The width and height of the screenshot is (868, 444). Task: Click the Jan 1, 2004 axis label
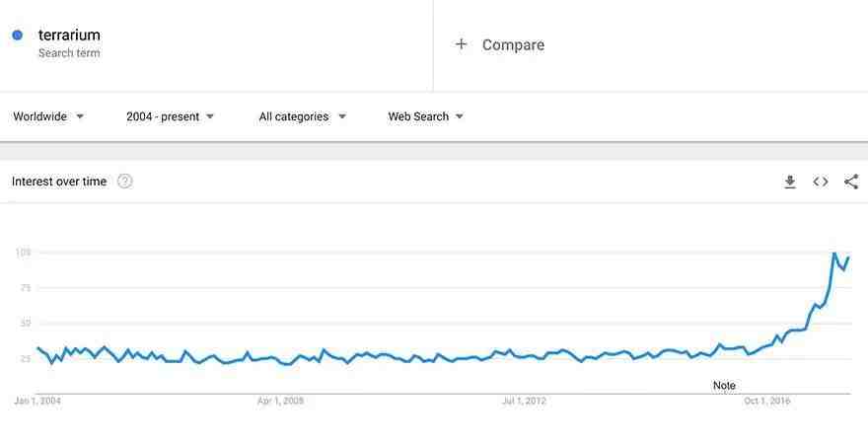point(37,401)
